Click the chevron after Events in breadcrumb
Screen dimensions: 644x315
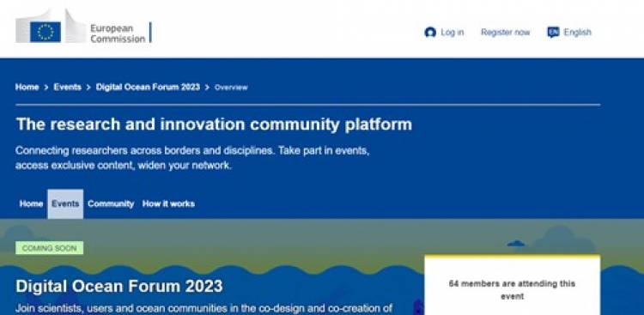[x=88, y=88]
